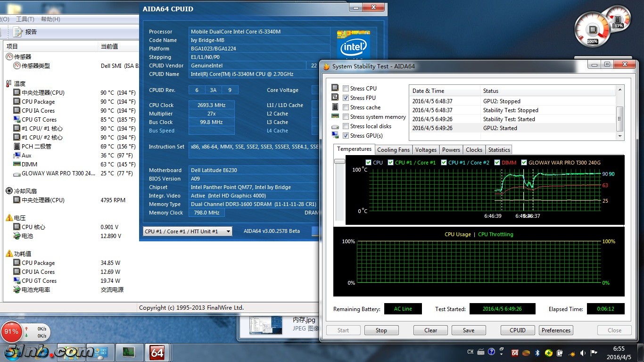Select log entry GPU2: Started
This screenshot has height=362, width=644.
513,128
